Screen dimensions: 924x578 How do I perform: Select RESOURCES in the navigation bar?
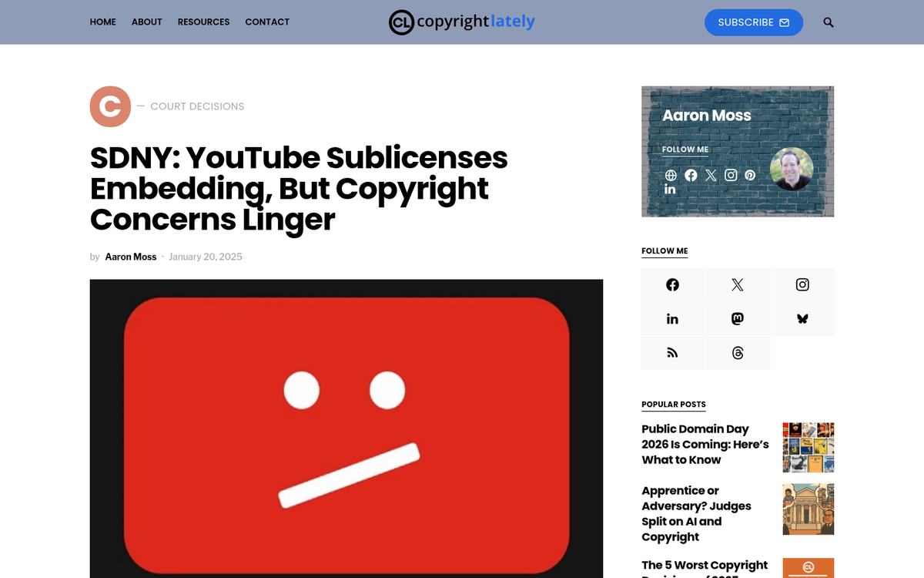[203, 22]
